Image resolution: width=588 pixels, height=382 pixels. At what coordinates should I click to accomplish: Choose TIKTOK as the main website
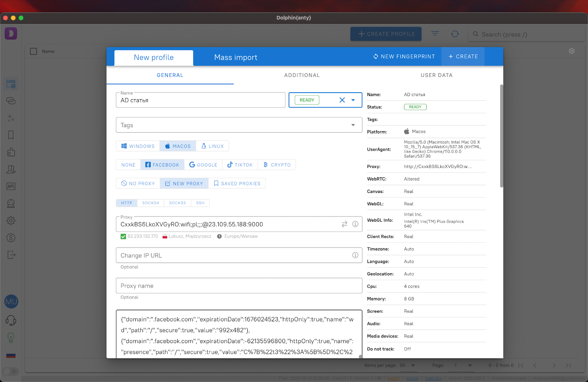[x=240, y=165]
